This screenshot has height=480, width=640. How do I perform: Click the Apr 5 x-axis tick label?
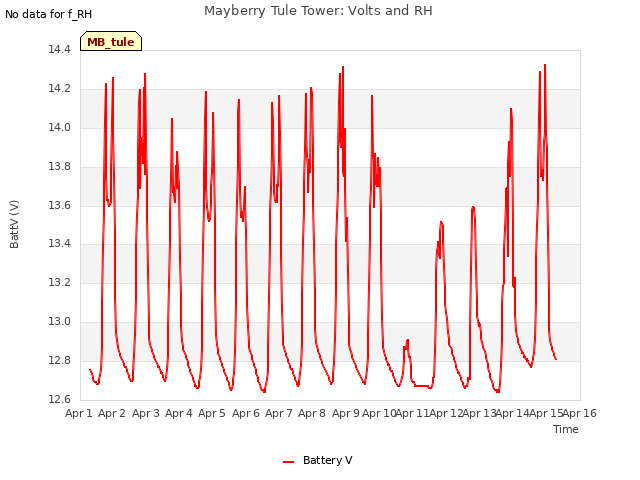point(212,413)
